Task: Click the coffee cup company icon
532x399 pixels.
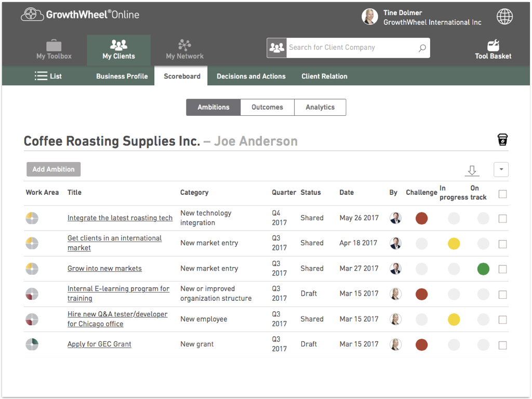Action: 502,139
